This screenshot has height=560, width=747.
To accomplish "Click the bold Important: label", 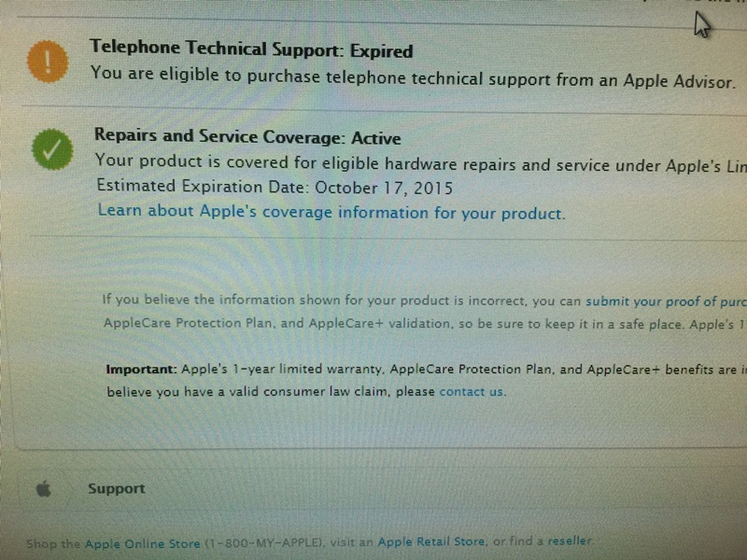I will tap(138, 370).
